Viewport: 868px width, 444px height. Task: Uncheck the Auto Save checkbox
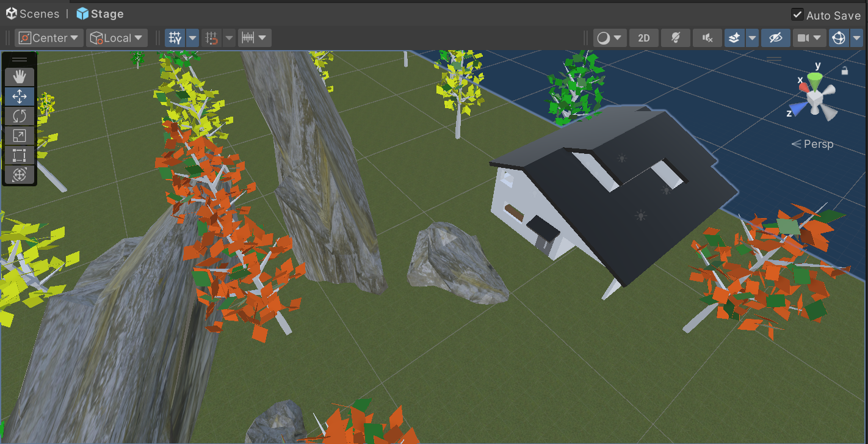pos(797,15)
